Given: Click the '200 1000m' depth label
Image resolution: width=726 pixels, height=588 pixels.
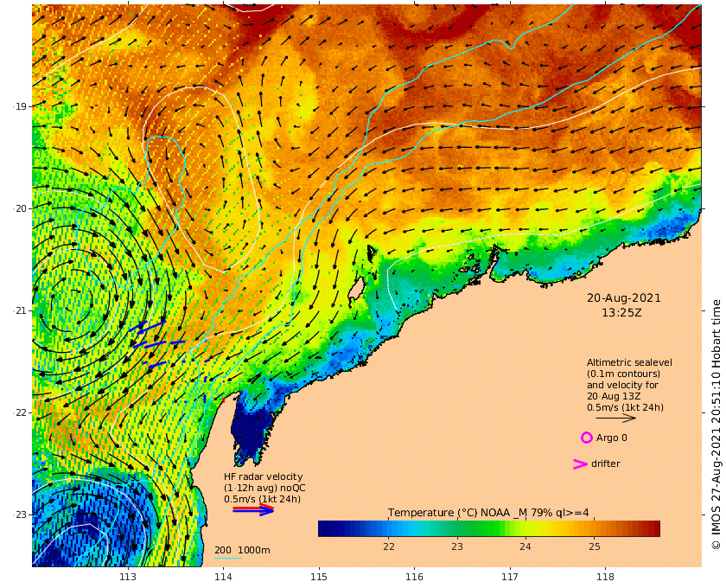Looking at the screenshot, I should coord(242,550).
